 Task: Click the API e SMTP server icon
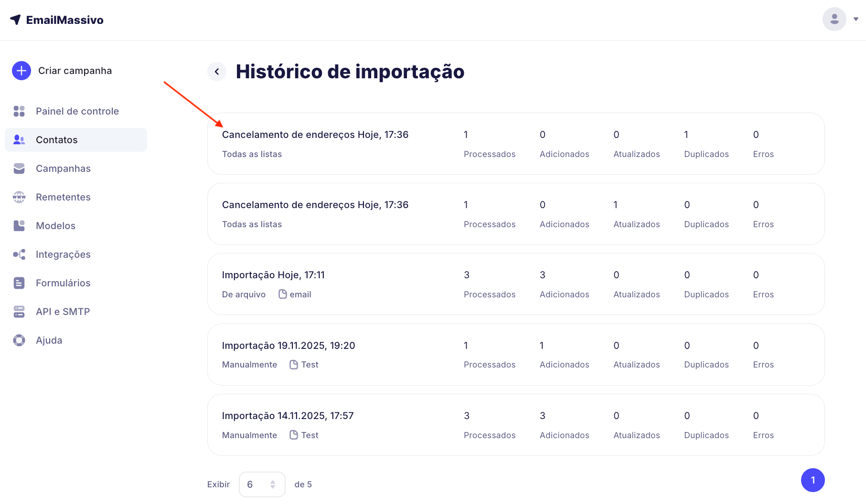[19, 312]
